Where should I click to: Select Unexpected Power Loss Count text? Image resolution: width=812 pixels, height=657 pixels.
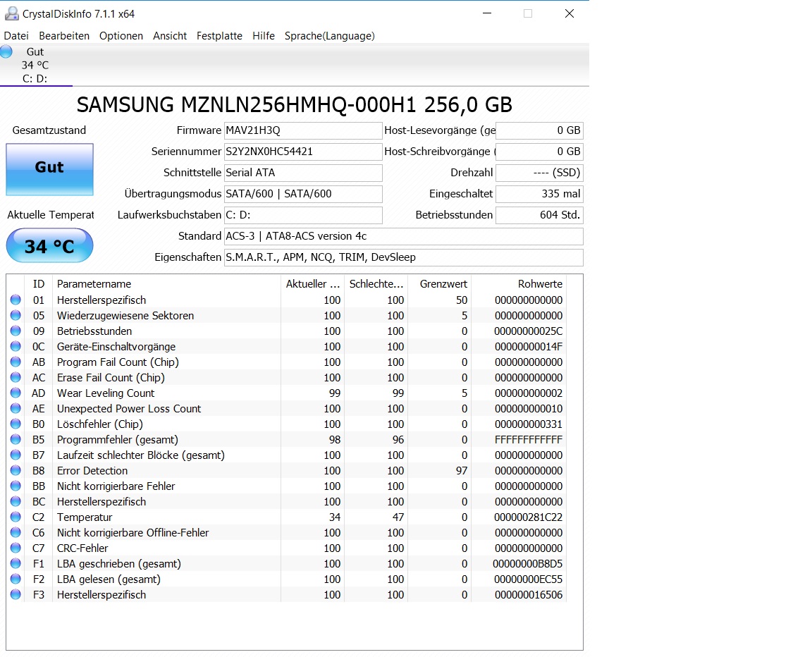(129, 408)
